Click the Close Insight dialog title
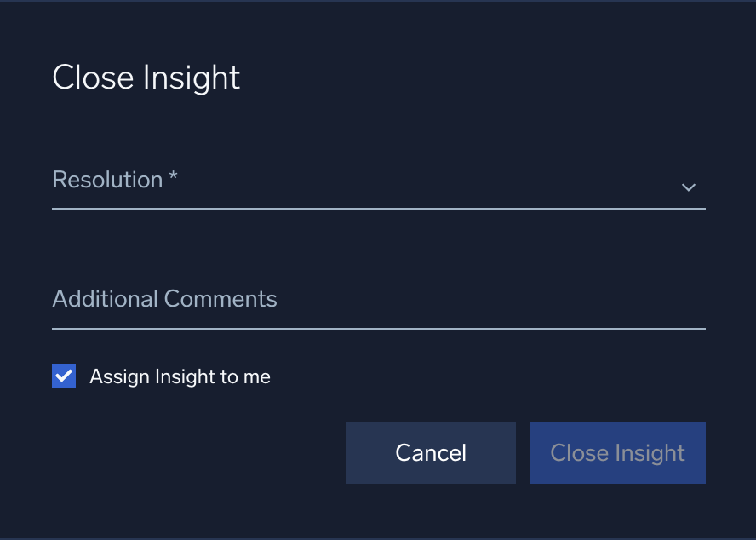 click(146, 78)
